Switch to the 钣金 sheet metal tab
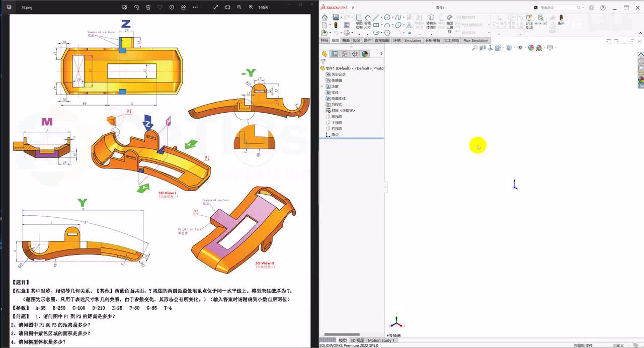This screenshot has height=348, width=644. [356, 40]
